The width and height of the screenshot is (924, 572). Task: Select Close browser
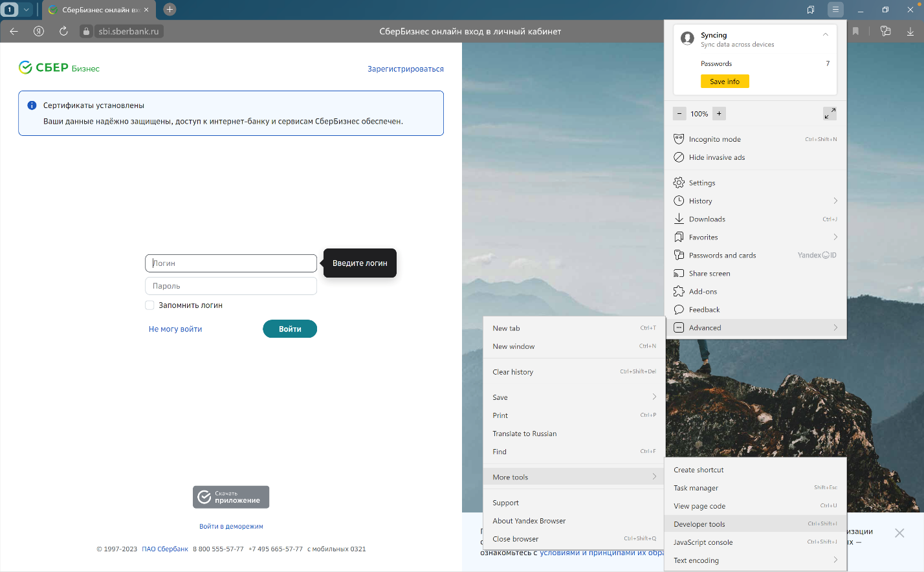coord(574,539)
